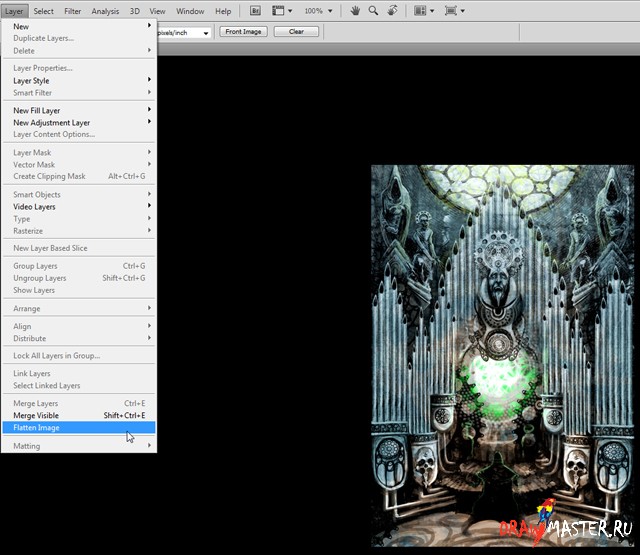This screenshot has height=555, width=640.
Task: Click the Front Image button
Action: coord(243,31)
